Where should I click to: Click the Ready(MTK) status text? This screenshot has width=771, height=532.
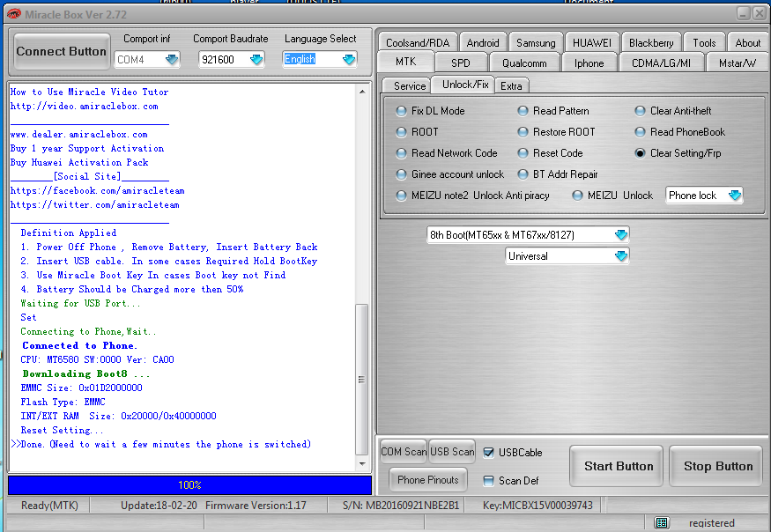[49, 506]
